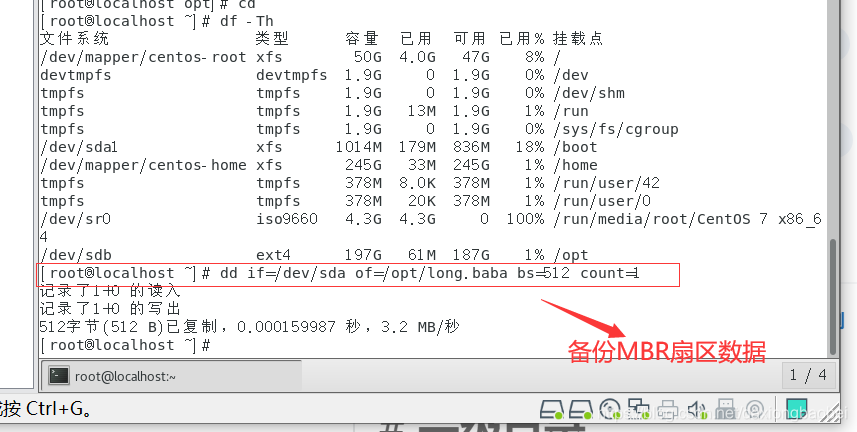Click the webcam device icon
The height and width of the screenshot is (432, 857).
click(754, 410)
